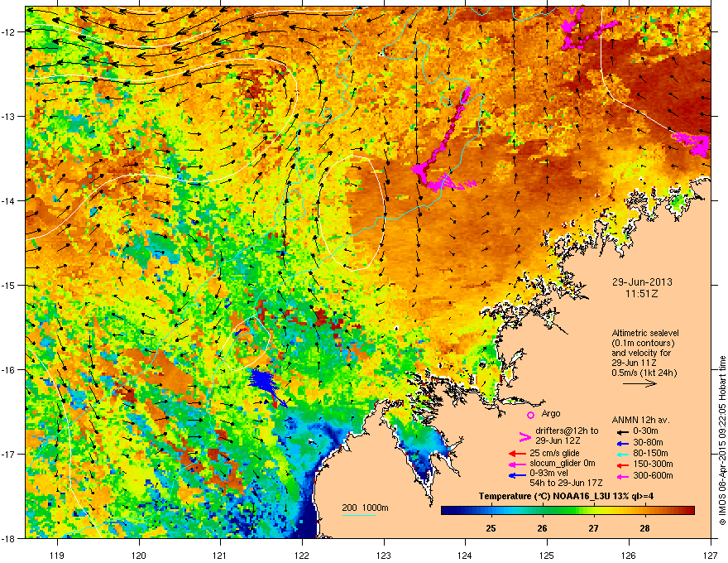Click the '300-600m' depth label
The width and height of the screenshot is (728, 563).
653,475
